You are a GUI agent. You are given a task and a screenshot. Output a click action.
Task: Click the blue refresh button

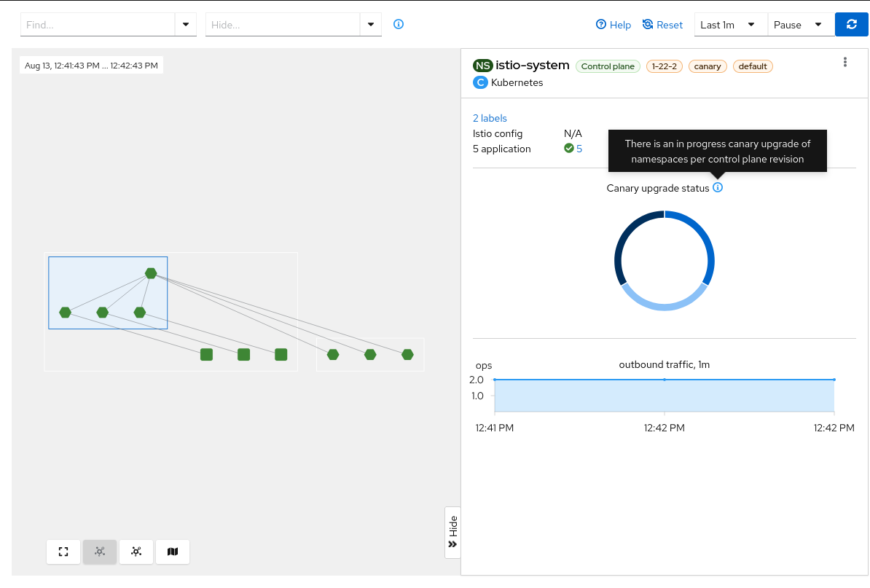click(x=852, y=24)
